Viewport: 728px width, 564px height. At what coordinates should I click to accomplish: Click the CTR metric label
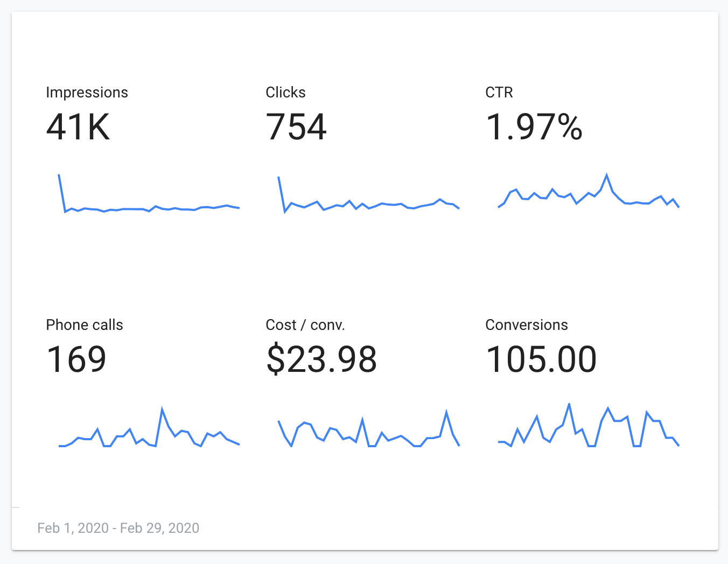point(499,93)
